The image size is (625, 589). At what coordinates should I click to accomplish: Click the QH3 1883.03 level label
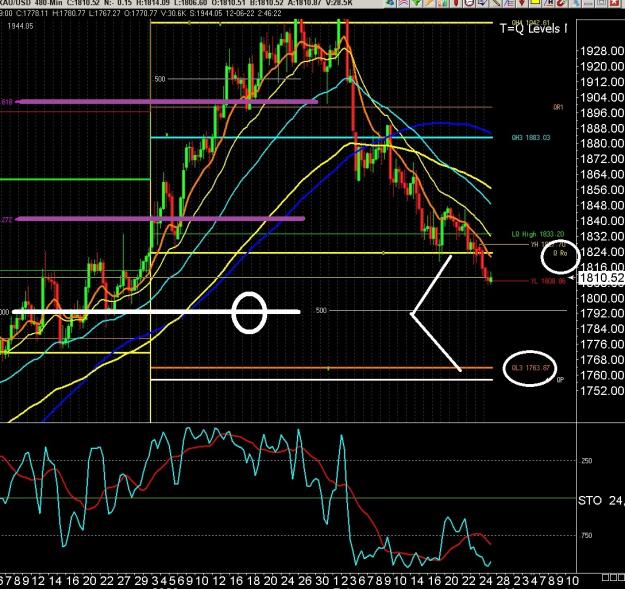[531, 137]
